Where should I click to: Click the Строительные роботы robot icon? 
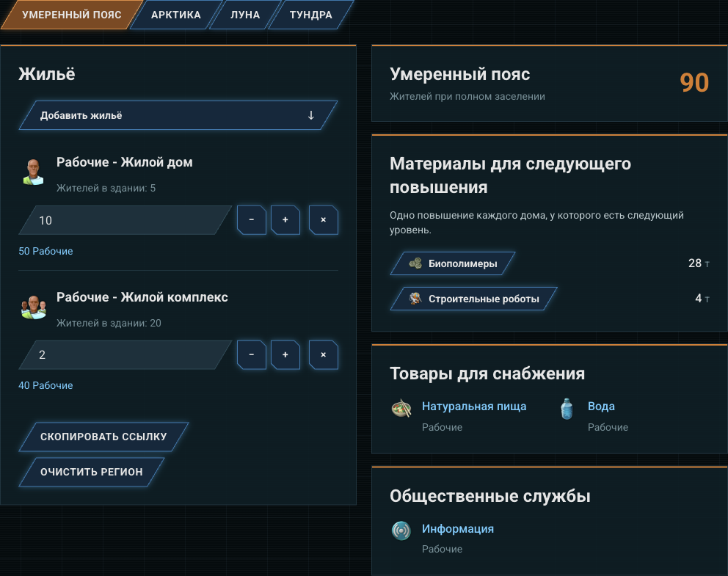coord(415,298)
